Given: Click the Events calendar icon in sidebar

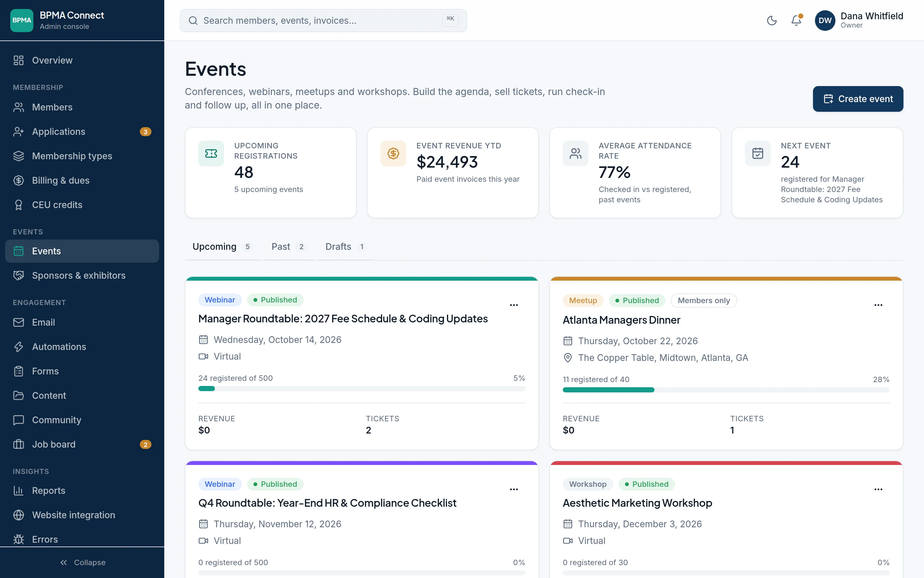Looking at the screenshot, I should pyautogui.click(x=19, y=251).
